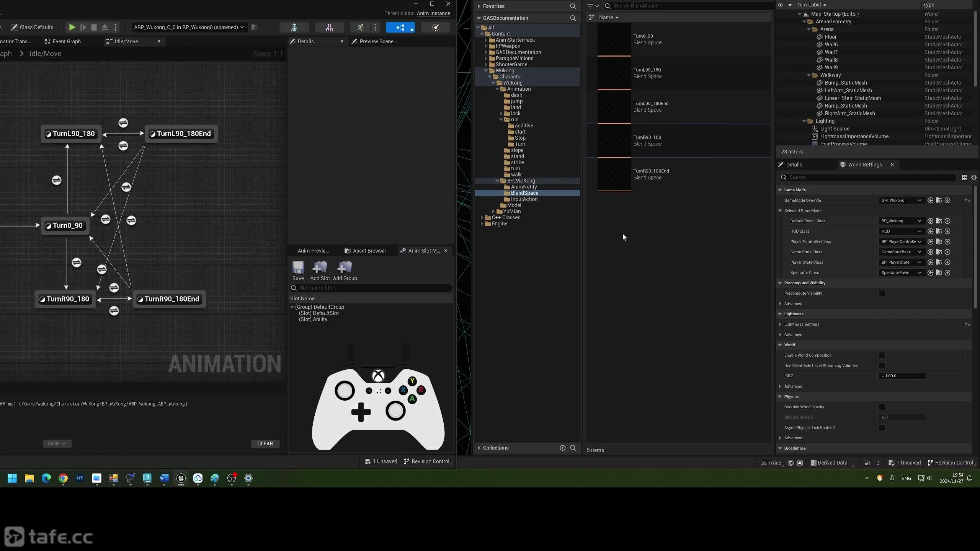Search in the GASDocumentation source panel
This screenshot has width=980, height=551.
(x=573, y=18)
